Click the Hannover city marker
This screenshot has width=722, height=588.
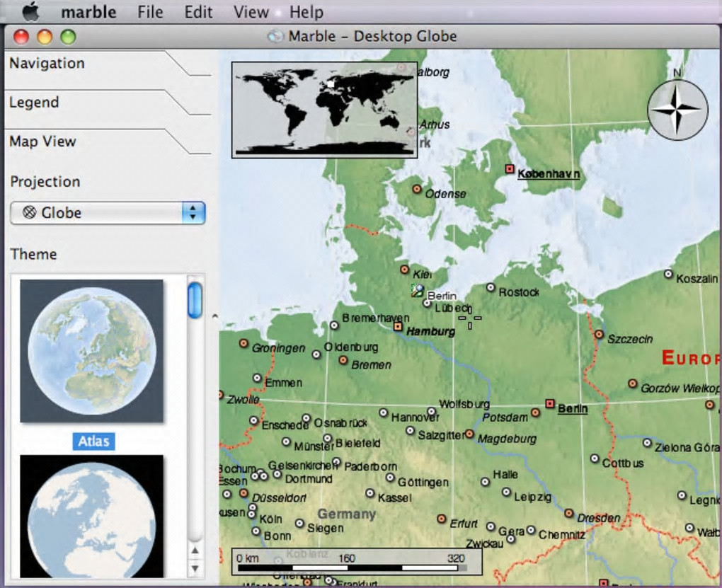[x=383, y=413]
